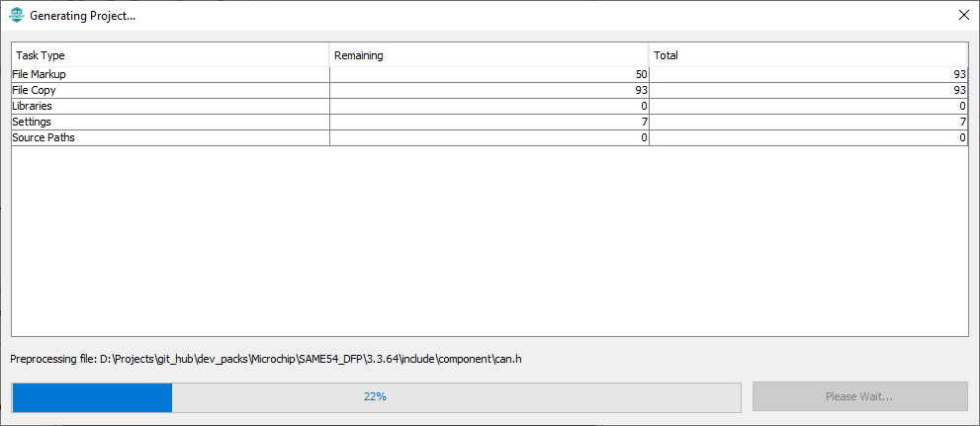Image resolution: width=980 pixels, height=426 pixels.
Task: Click the Total column header
Action: (x=808, y=55)
